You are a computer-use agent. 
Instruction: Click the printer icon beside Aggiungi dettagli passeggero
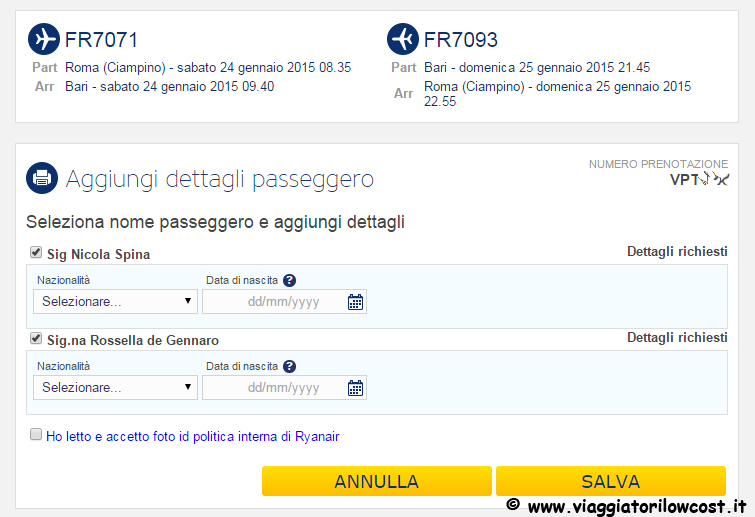point(42,178)
